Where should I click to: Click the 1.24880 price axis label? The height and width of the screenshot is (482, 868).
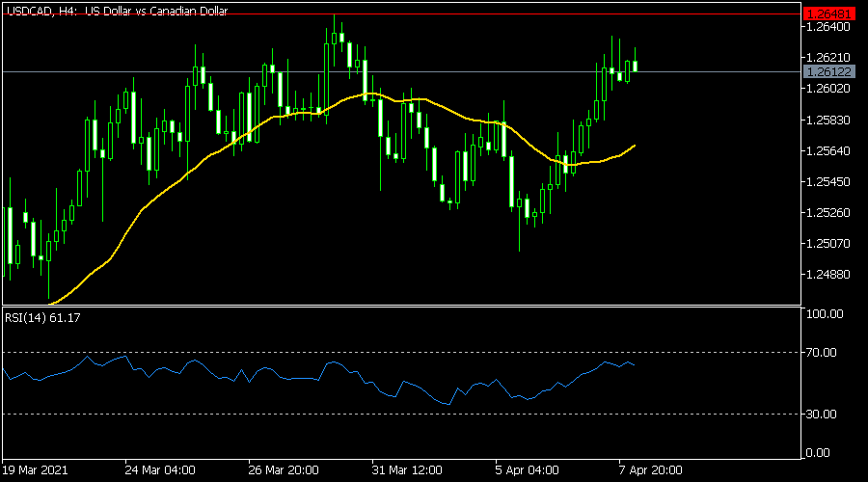point(828,275)
